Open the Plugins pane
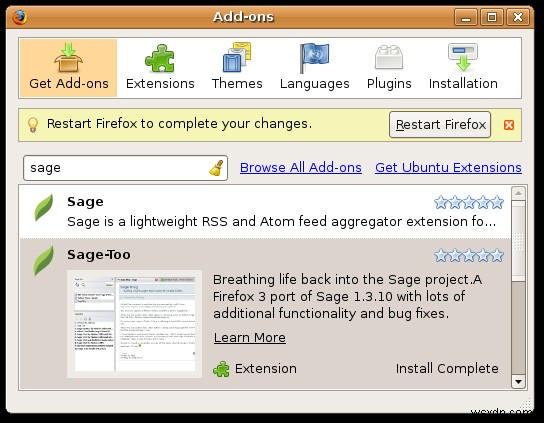 click(389, 68)
